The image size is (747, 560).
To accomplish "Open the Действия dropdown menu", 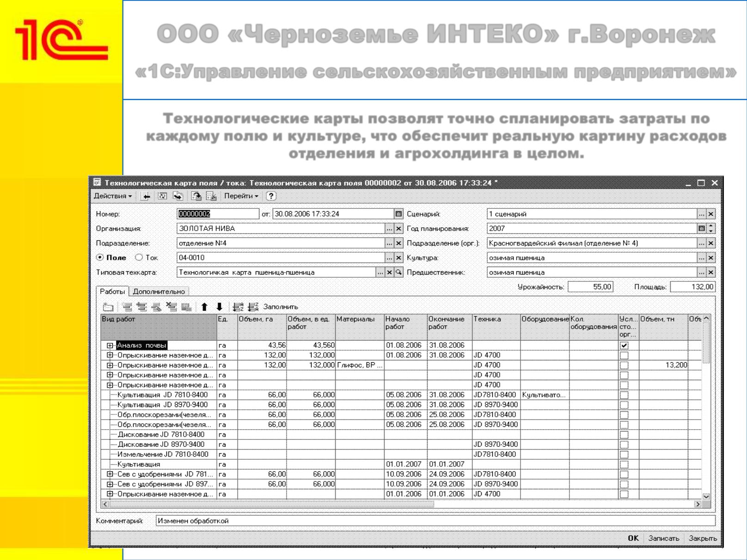I will [113, 196].
